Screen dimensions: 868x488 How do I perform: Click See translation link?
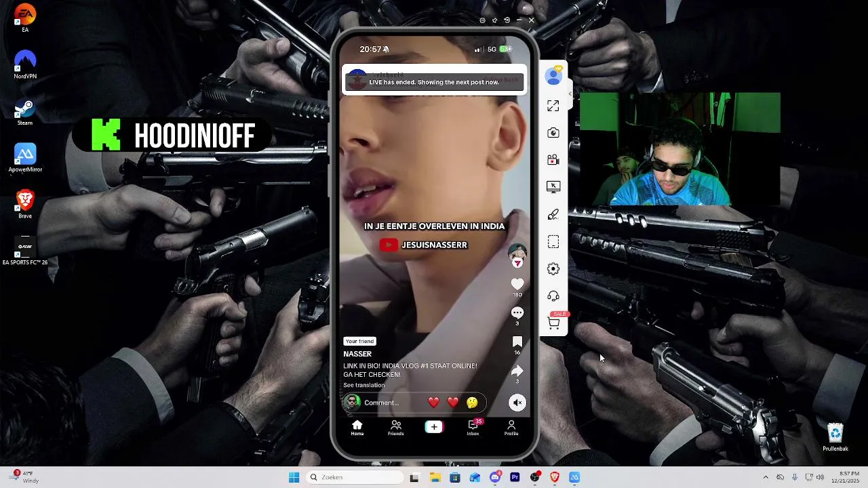[x=363, y=385]
